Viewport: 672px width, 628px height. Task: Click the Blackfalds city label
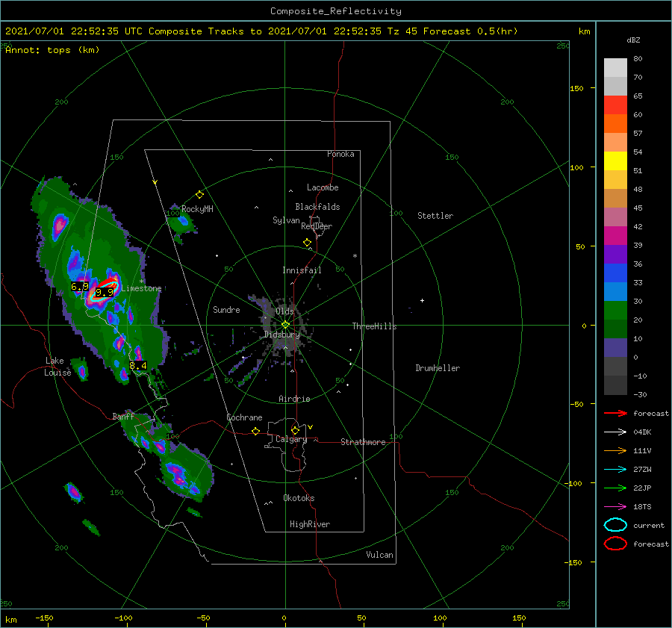click(317, 207)
